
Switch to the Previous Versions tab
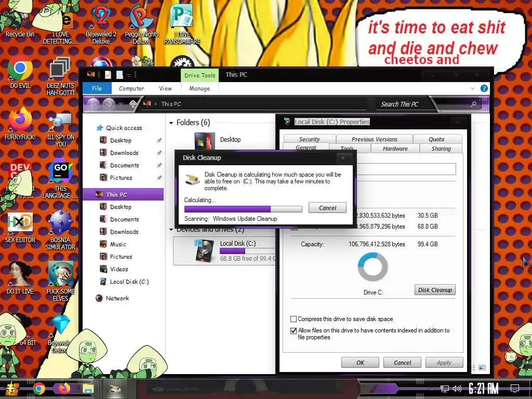pyautogui.click(x=374, y=139)
